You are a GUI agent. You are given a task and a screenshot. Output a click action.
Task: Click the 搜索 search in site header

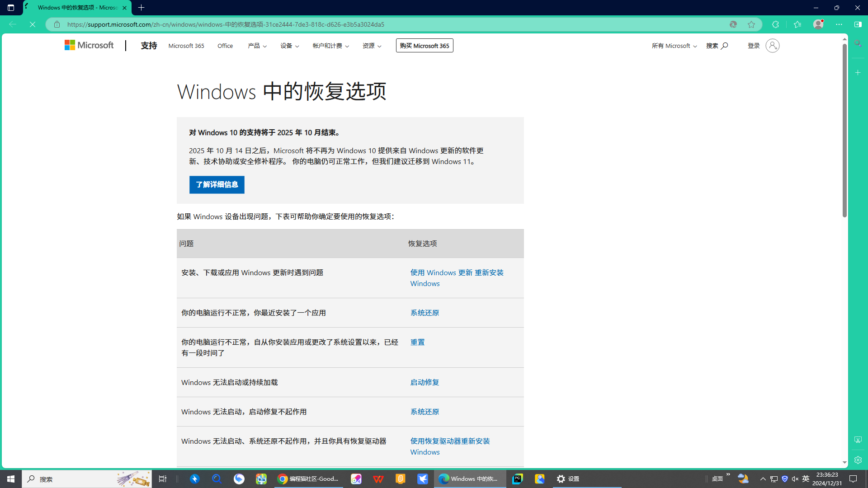pyautogui.click(x=717, y=46)
